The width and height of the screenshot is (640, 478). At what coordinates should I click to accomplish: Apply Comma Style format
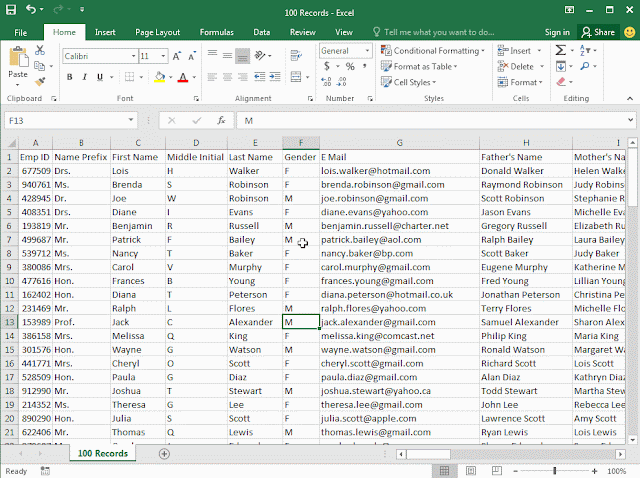click(x=364, y=66)
